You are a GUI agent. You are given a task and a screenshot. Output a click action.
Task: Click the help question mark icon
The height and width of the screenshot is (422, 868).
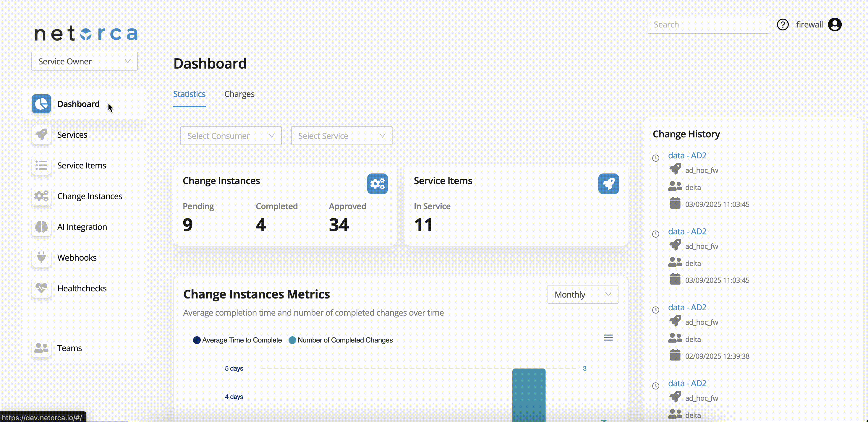pyautogui.click(x=783, y=25)
